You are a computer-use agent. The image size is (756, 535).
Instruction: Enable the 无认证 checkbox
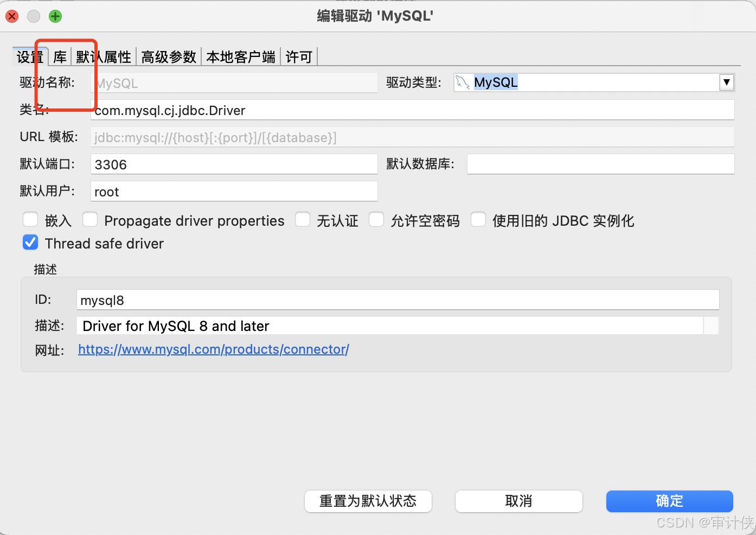point(303,220)
